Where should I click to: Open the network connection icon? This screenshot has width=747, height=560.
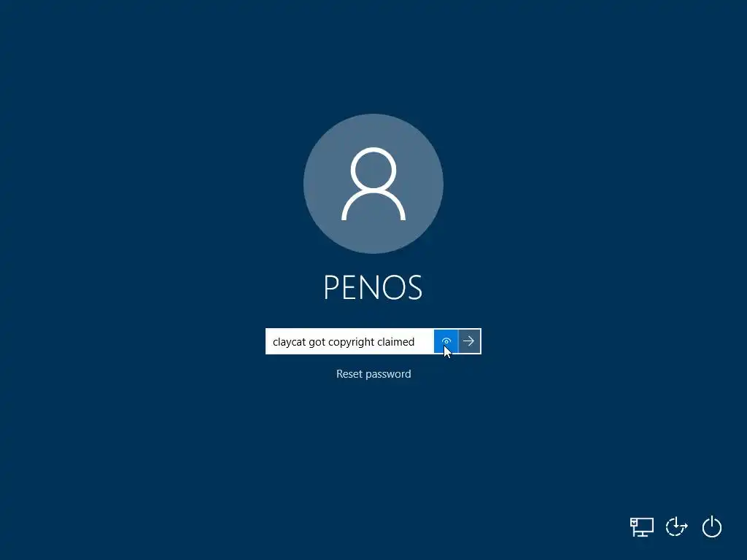642,526
